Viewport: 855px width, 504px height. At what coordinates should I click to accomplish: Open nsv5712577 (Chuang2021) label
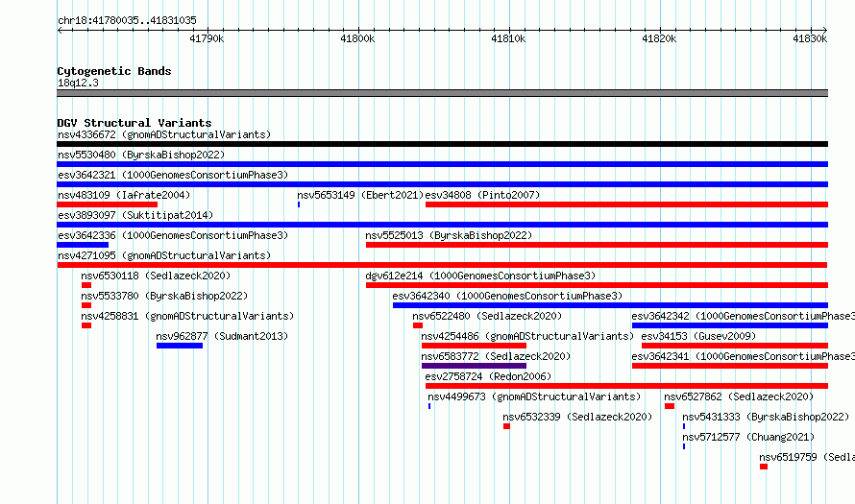tap(748, 437)
